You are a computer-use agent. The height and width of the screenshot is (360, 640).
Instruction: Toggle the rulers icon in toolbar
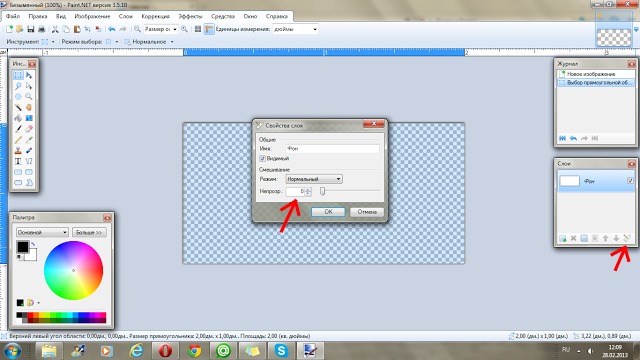point(209,29)
